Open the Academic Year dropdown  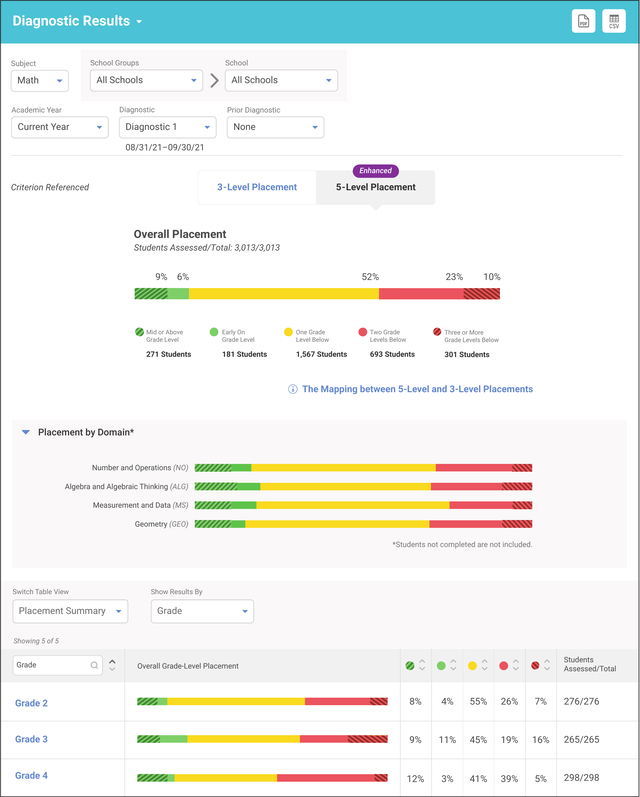click(60, 127)
